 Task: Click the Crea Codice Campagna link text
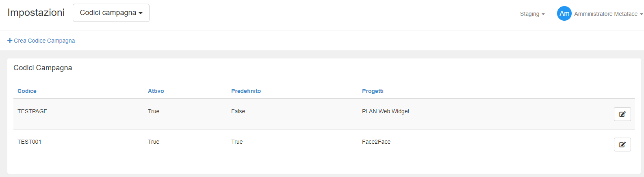tap(44, 41)
